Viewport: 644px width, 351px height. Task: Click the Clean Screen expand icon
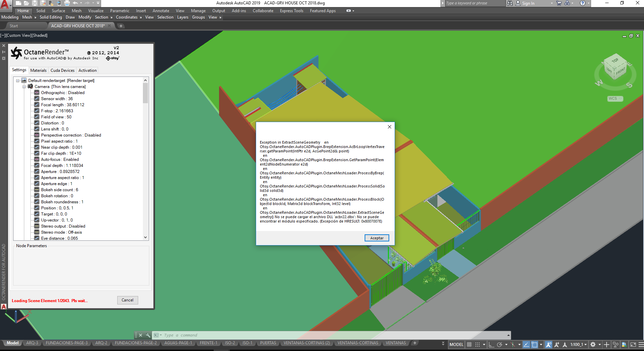633,345
